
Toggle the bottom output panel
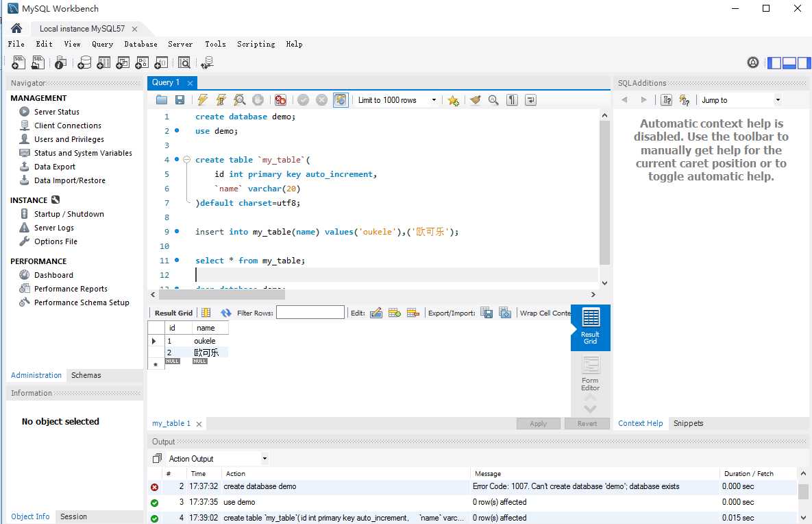(789, 62)
